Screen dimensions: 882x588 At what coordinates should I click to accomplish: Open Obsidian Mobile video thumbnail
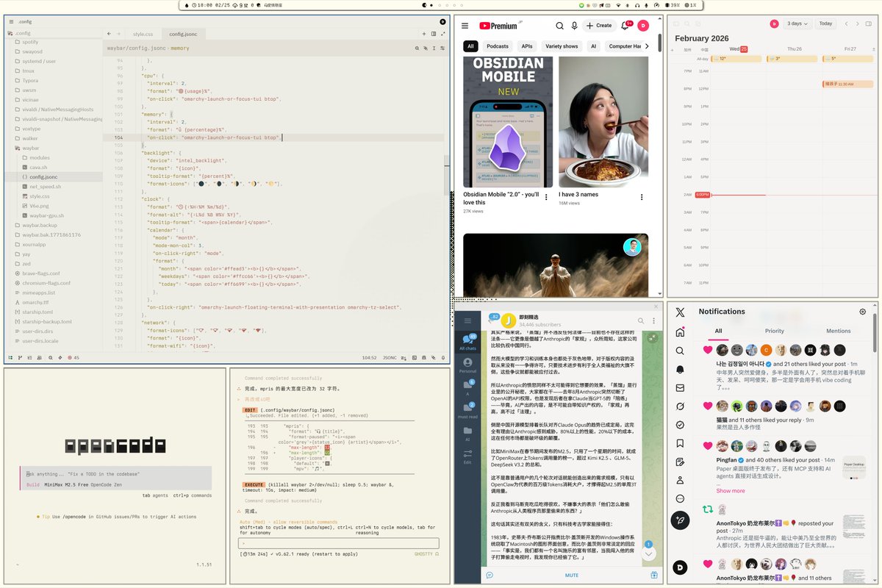[x=508, y=122]
